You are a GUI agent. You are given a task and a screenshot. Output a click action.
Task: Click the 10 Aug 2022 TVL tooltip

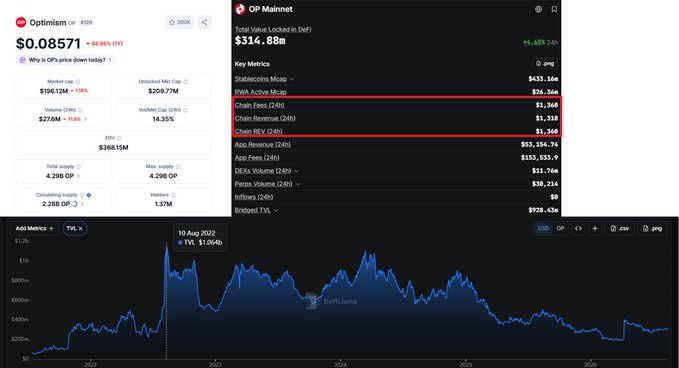tap(200, 237)
